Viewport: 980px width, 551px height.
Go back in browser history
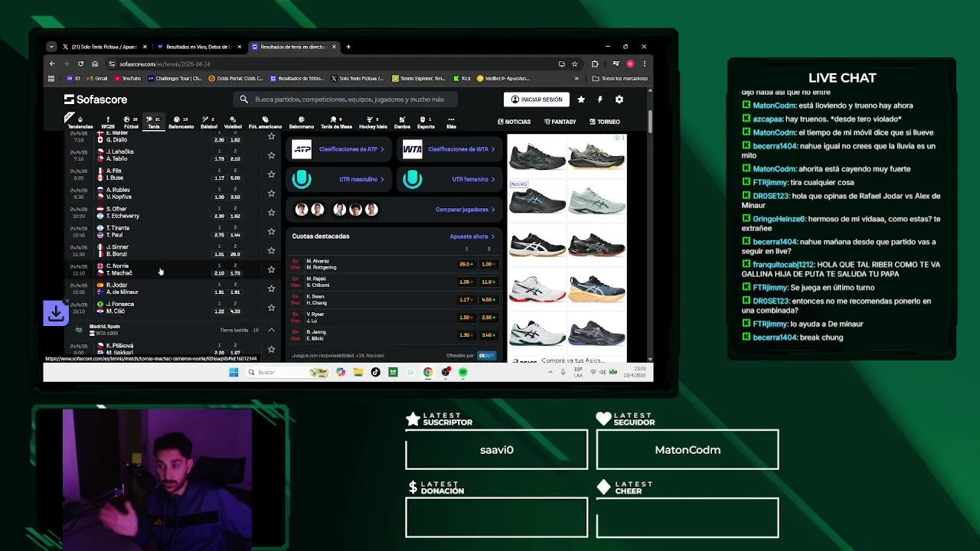click(x=52, y=64)
